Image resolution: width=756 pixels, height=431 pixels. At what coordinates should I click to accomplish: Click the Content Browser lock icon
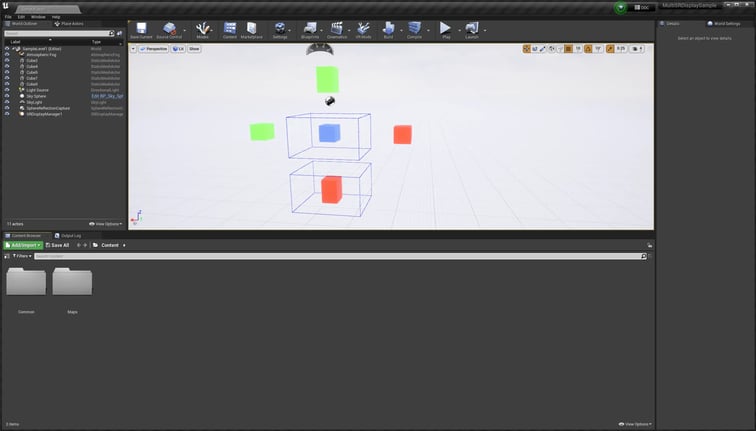click(649, 245)
